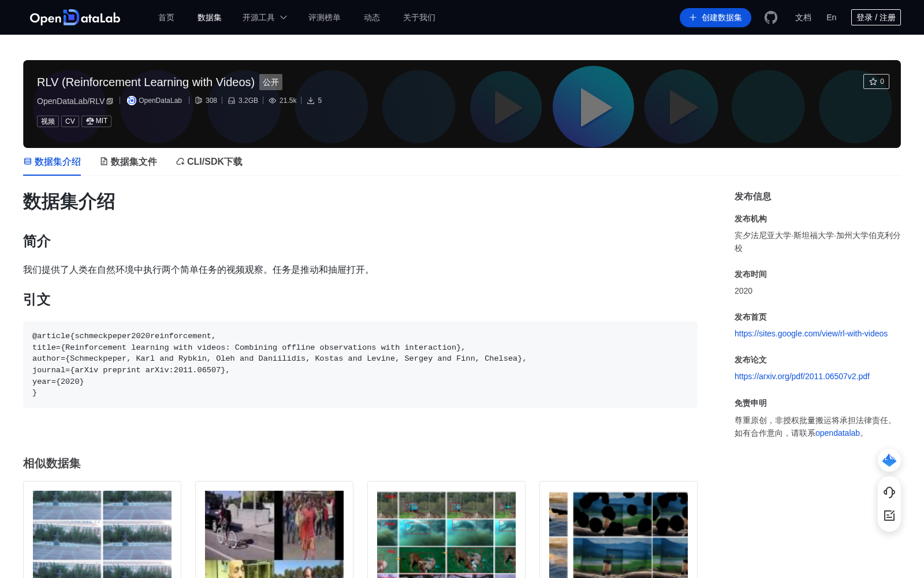Open the arxiv 2011.06507v2 paper link

point(802,376)
